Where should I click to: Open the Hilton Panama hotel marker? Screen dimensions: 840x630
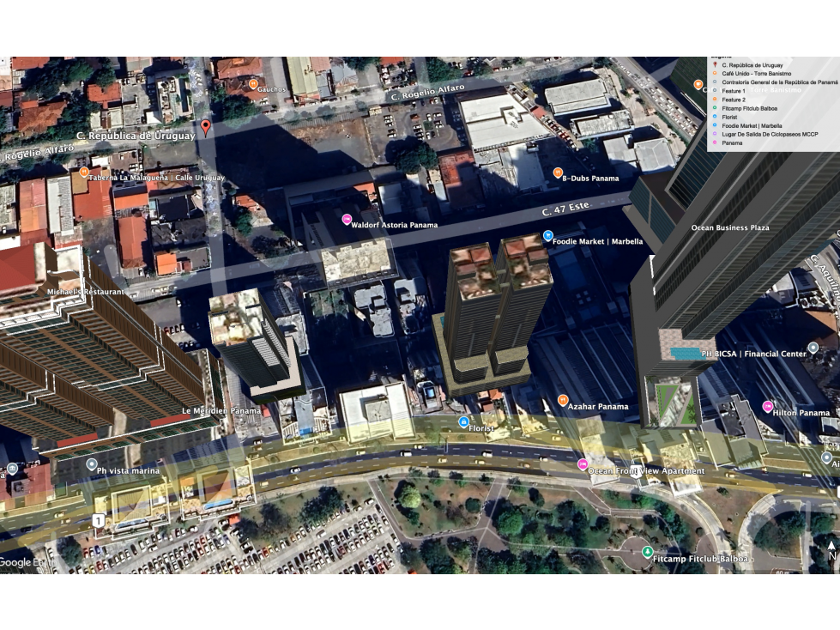[768, 406]
